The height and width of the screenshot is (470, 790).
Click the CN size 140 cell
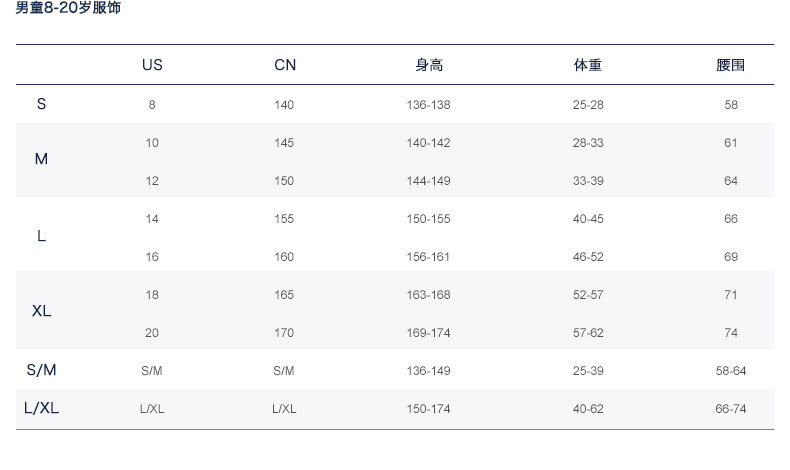[284, 105]
